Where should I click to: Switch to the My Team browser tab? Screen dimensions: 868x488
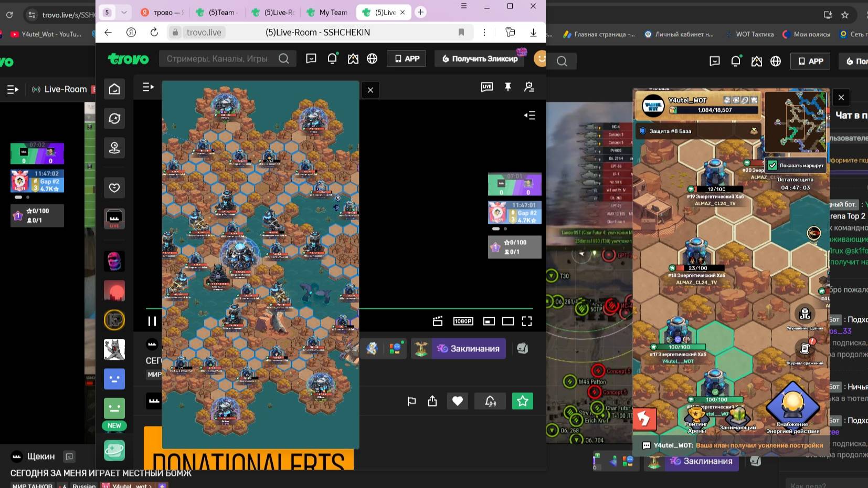[x=328, y=12]
